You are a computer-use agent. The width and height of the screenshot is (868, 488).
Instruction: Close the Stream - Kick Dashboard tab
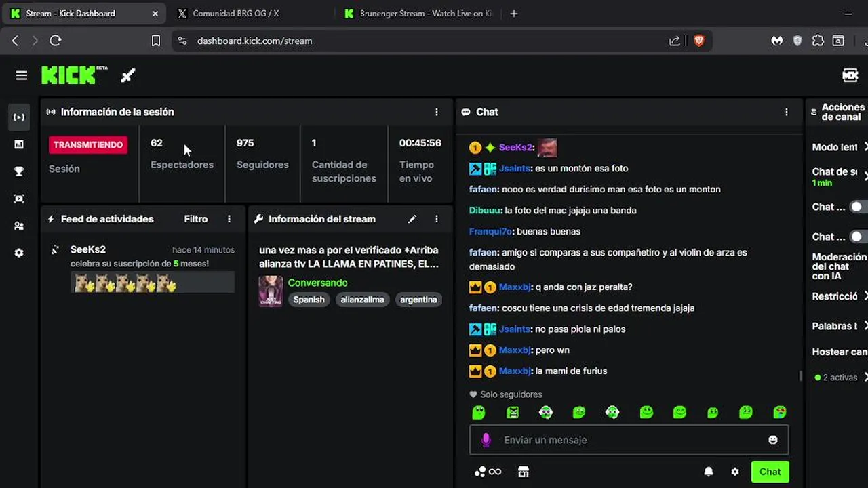point(155,14)
